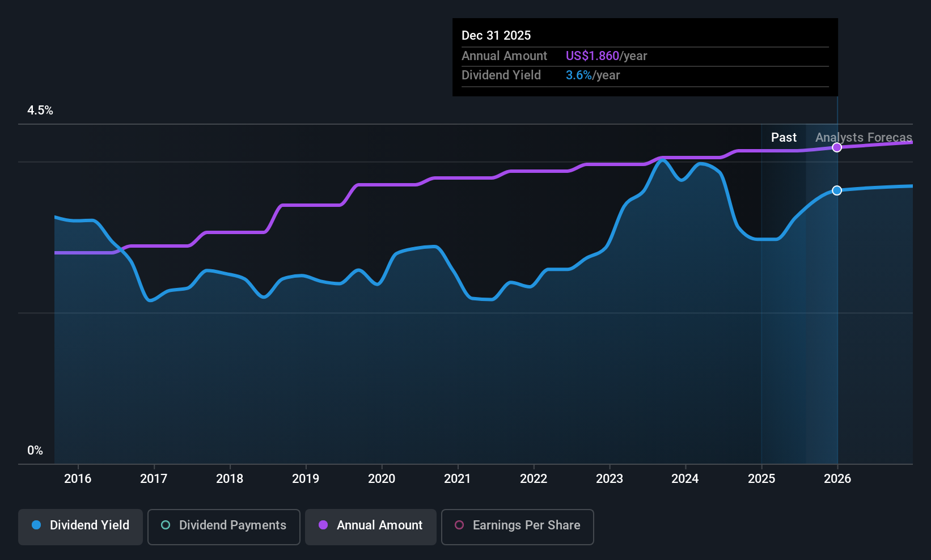Click the teal Dividend Payments legend circle
Image resolution: width=931 pixels, height=560 pixels.
[166, 525]
